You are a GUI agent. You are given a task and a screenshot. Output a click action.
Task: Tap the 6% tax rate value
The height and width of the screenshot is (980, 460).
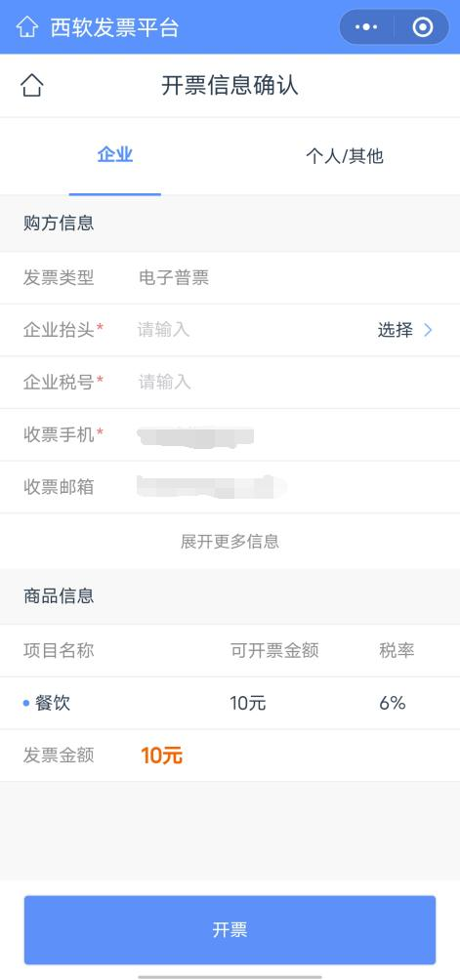[x=393, y=703]
